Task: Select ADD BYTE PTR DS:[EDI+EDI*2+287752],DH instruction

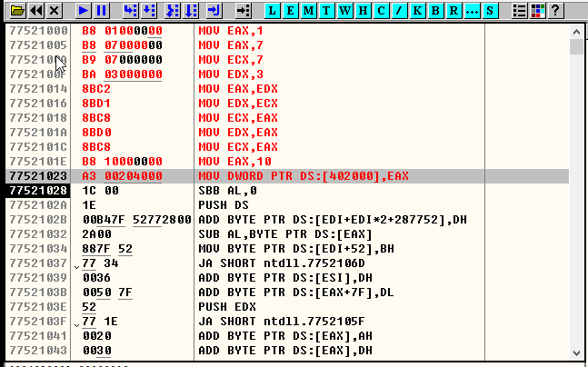Action: pos(333,220)
